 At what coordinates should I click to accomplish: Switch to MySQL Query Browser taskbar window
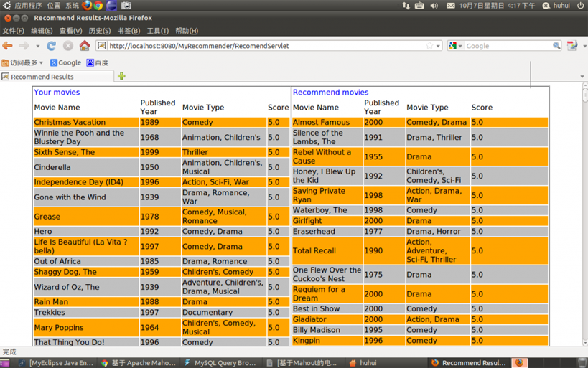[220, 363]
